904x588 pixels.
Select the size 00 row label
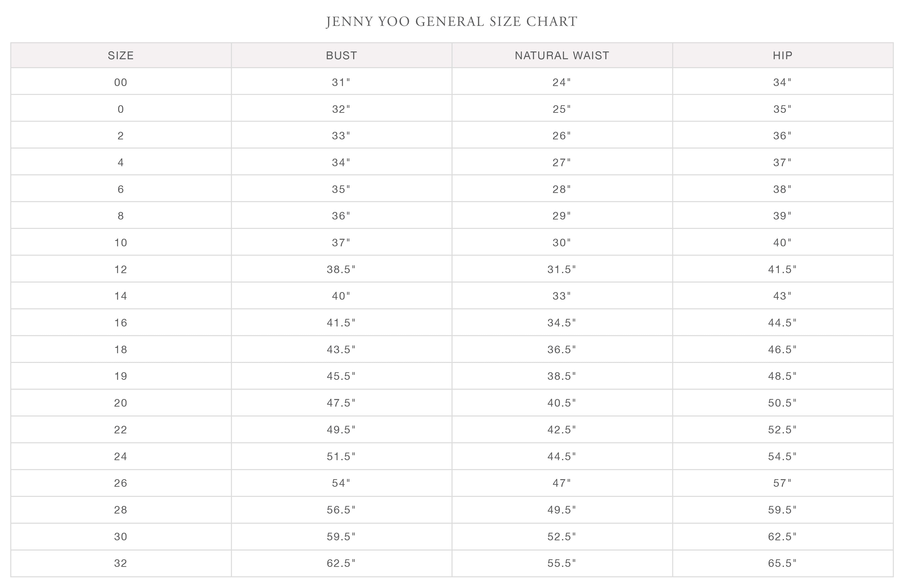pyautogui.click(x=121, y=82)
